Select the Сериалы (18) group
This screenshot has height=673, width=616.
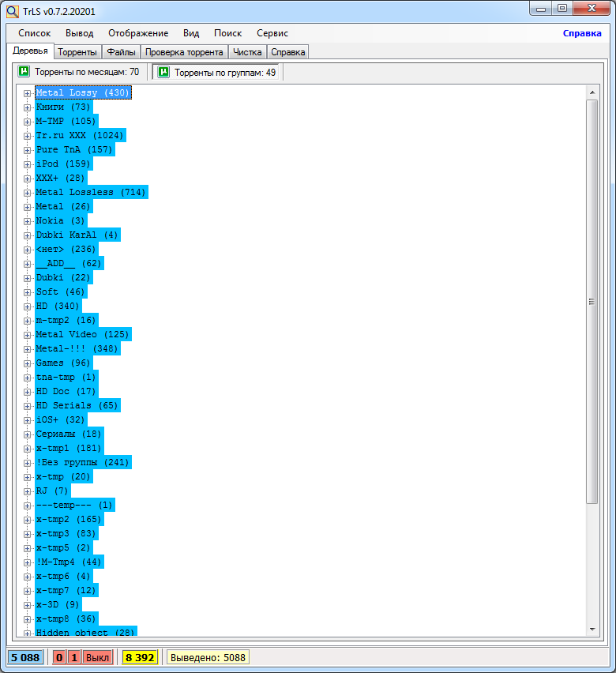coord(69,434)
